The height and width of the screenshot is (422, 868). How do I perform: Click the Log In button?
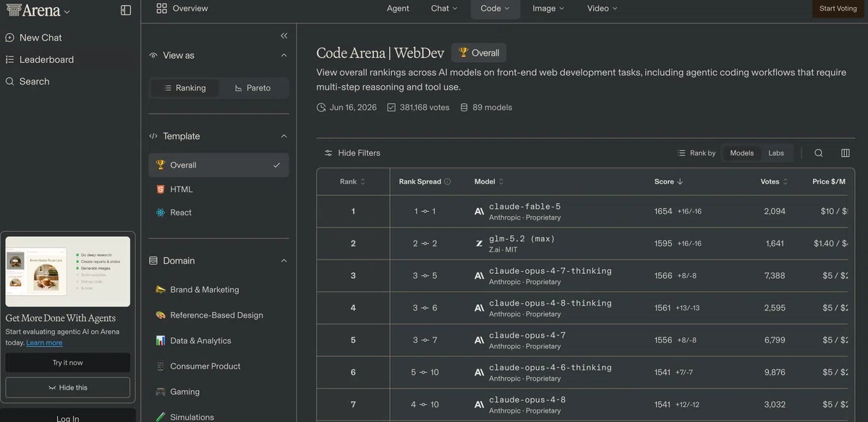(x=68, y=418)
